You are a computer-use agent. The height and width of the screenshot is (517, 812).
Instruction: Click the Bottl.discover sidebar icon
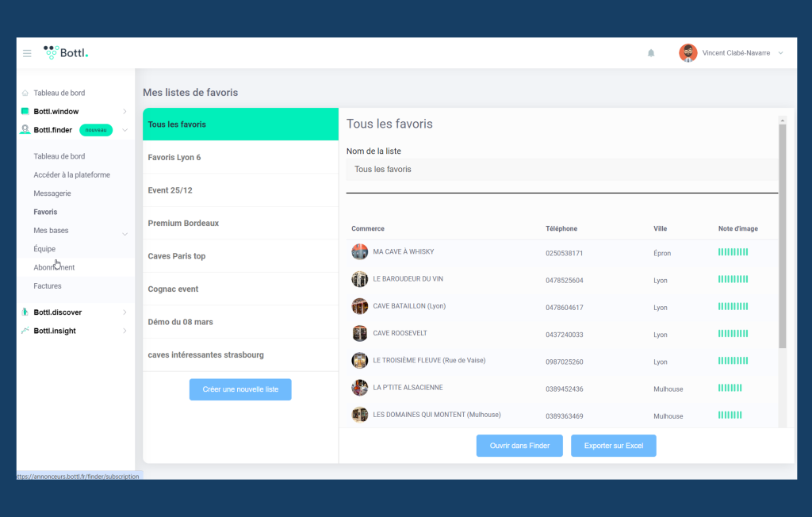point(25,312)
